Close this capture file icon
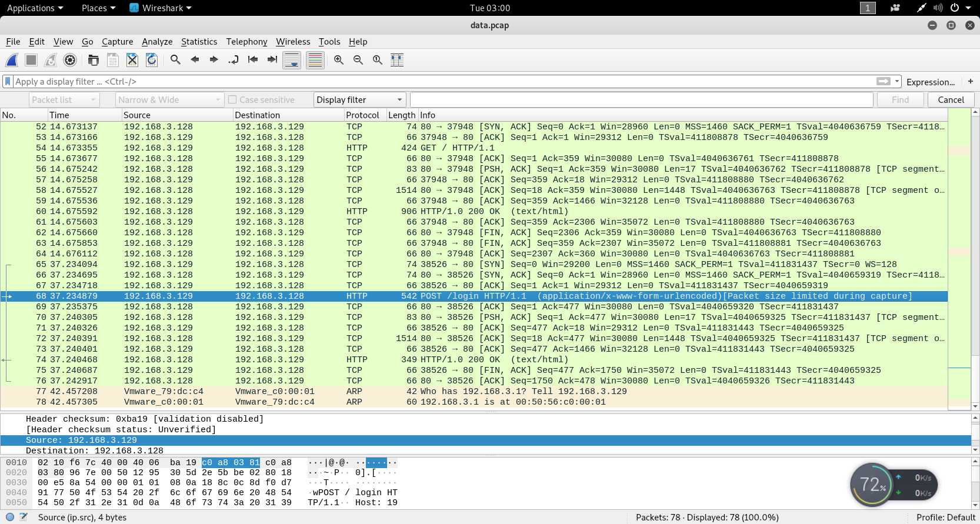 pyautogui.click(x=132, y=60)
